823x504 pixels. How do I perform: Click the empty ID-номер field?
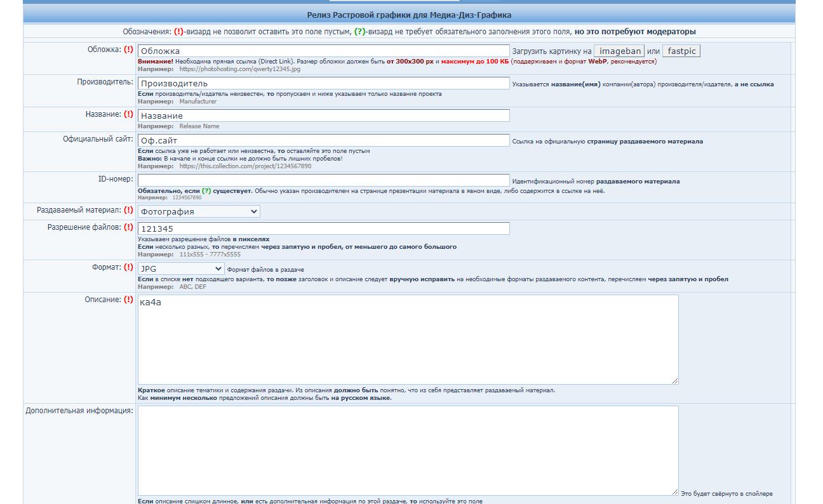[x=323, y=180]
